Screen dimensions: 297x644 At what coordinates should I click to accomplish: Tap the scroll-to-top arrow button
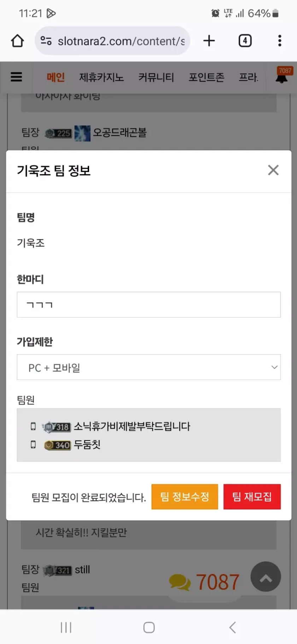click(266, 577)
